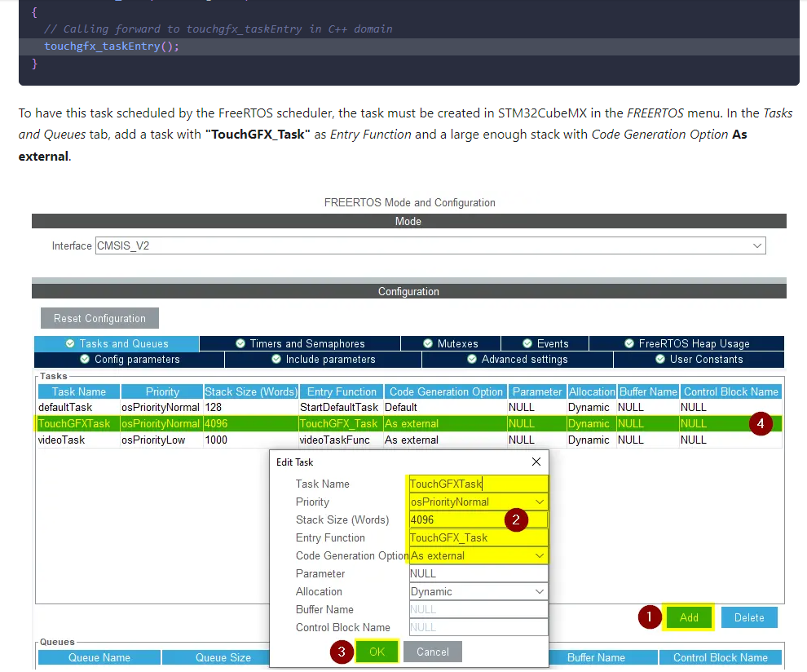The width and height of the screenshot is (807, 672).
Task: Select the TouchGFXTask row in the Tasks table
Action: pyautogui.click(x=409, y=424)
